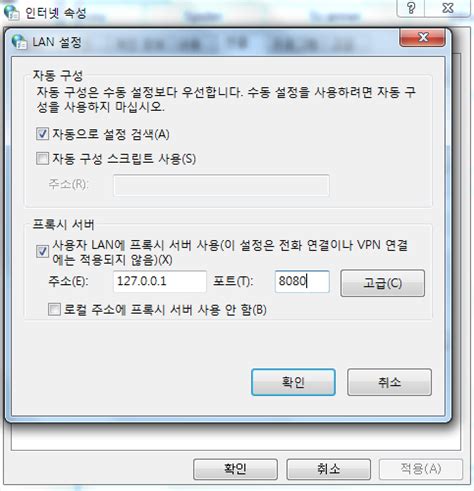
Task: Open 고급(C) advanced proxy settings
Action: click(383, 283)
